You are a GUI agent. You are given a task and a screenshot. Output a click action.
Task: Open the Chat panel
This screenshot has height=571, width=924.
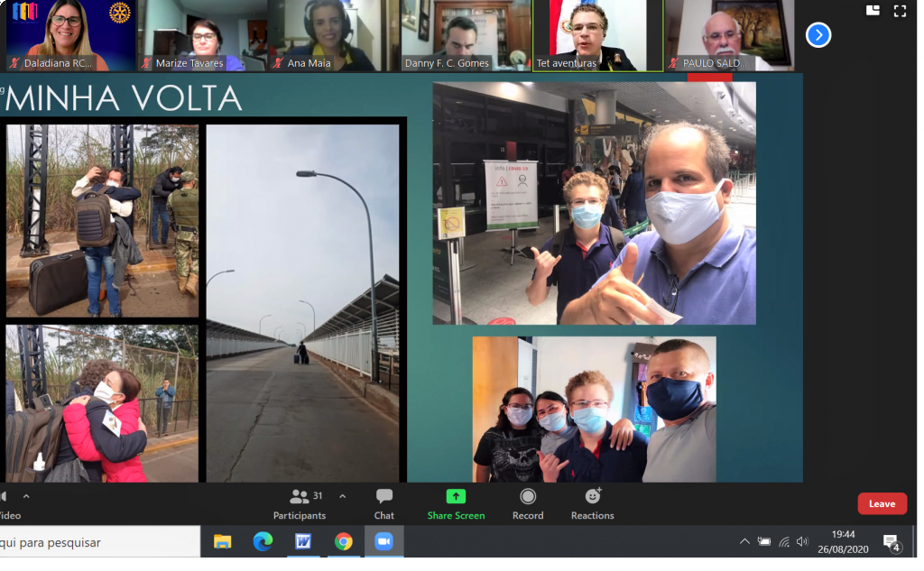[x=384, y=503]
